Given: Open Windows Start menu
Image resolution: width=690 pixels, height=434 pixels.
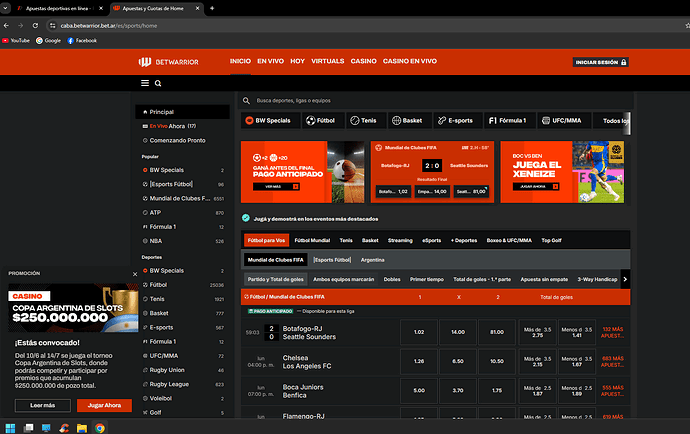Looking at the screenshot, I should (10, 428).
